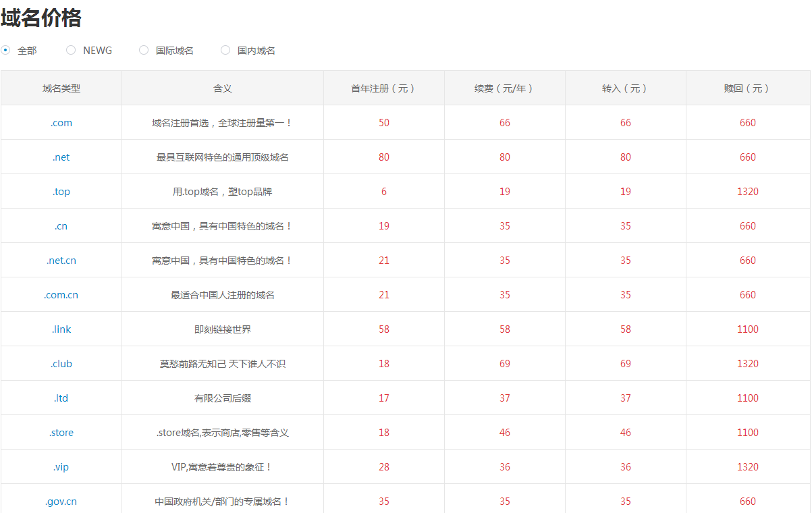Viewport: 812px width, 513px height.
Task: Open the .vip domain link
Action: 61,467
